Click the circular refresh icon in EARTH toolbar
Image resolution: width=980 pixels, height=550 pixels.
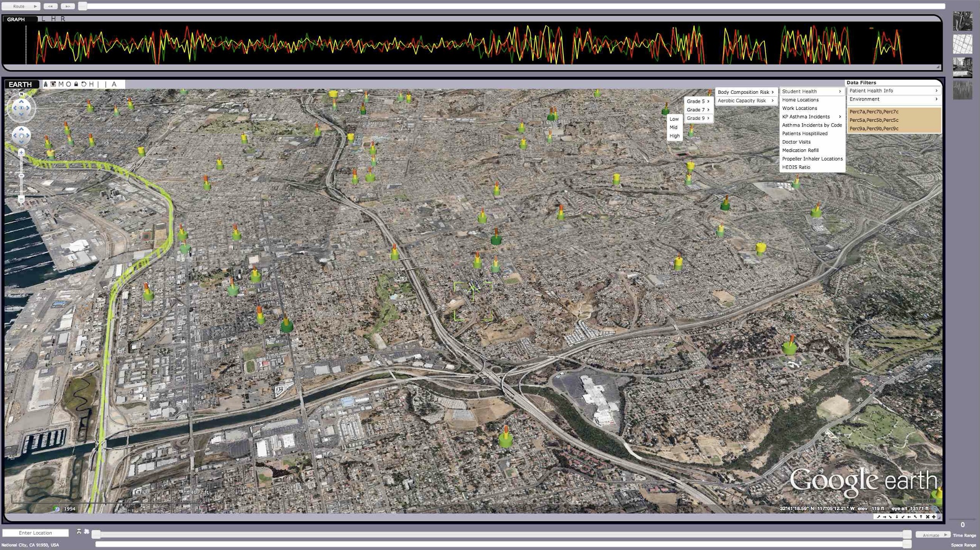[83, 84]
